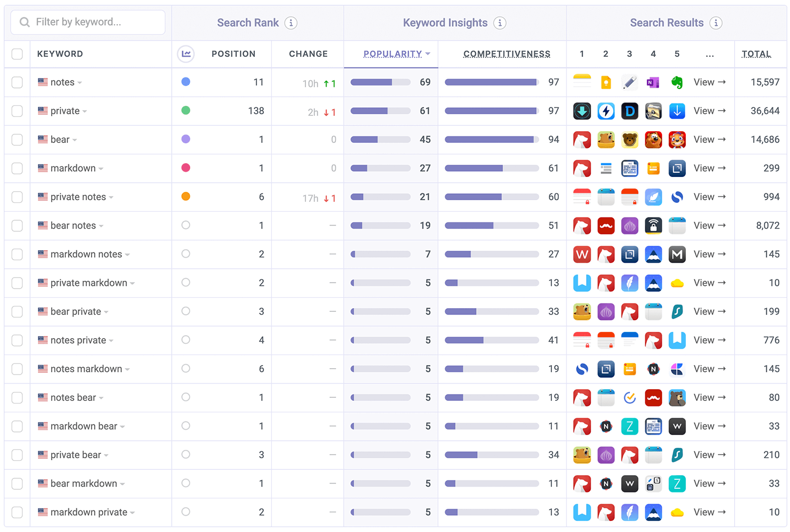Tick the checkbox for the notes keyword

(x=17, y=82)
